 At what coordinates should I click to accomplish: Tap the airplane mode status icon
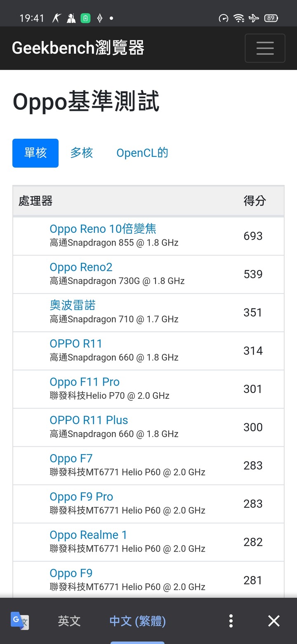click(x=254, y=18)
